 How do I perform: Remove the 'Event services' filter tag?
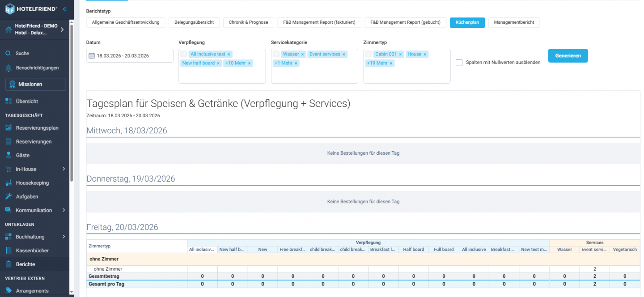(344, 55)
